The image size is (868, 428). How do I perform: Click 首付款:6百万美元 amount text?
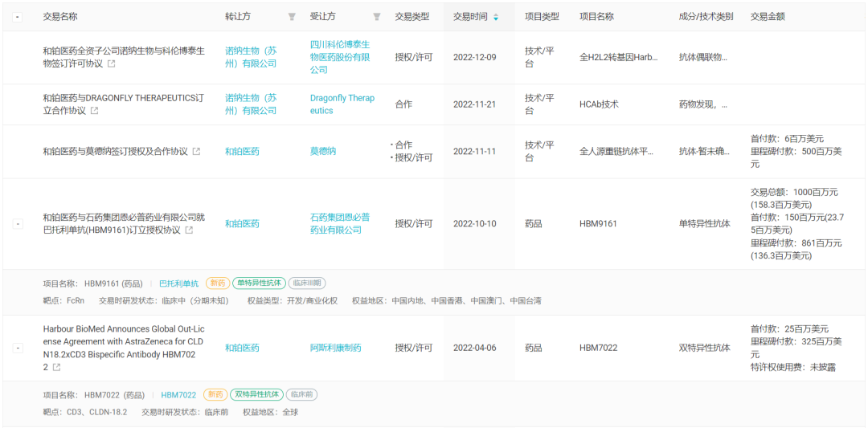tap(787, 139)
